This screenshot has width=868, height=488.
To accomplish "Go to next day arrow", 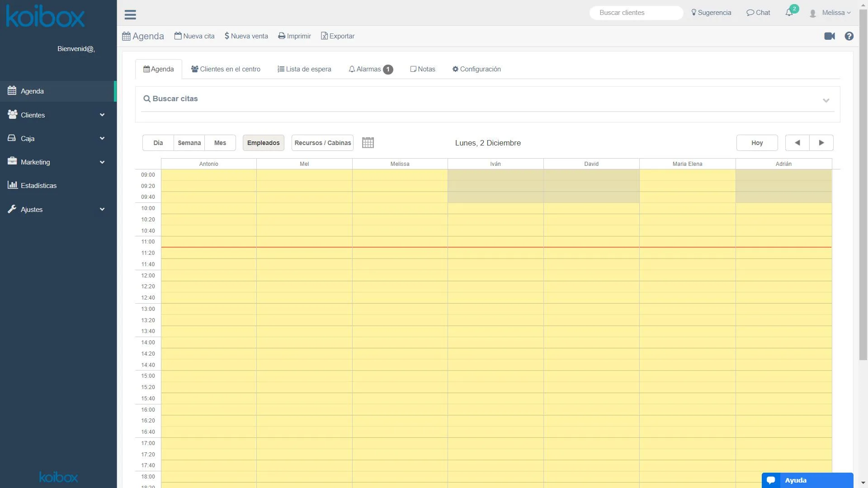I will (x=821, y=143).
